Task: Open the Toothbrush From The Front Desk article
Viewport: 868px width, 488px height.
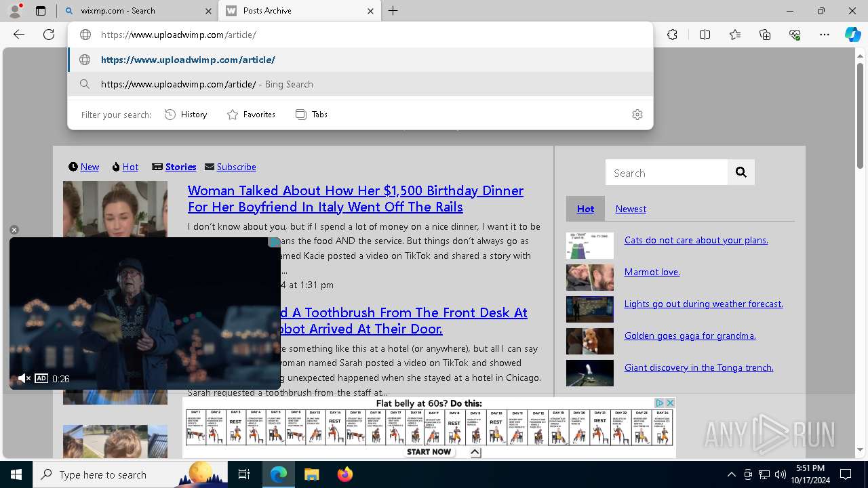Action: click(403, 321)
